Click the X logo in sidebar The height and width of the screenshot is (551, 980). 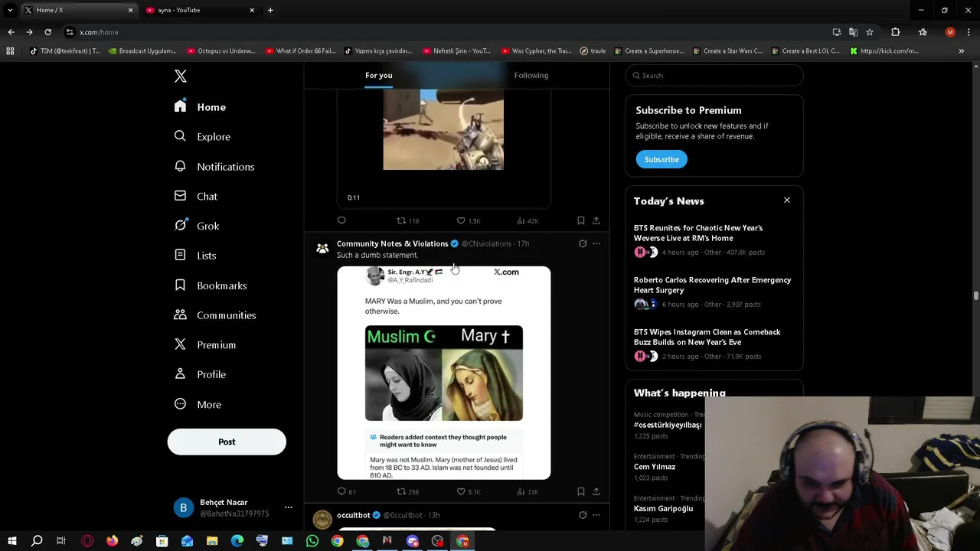tap(181, 76)
